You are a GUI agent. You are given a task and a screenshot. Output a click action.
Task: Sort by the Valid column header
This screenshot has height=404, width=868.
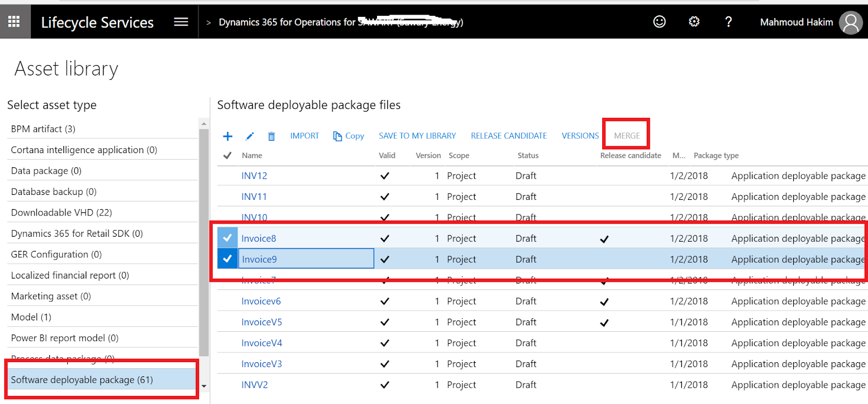[387, 155]
